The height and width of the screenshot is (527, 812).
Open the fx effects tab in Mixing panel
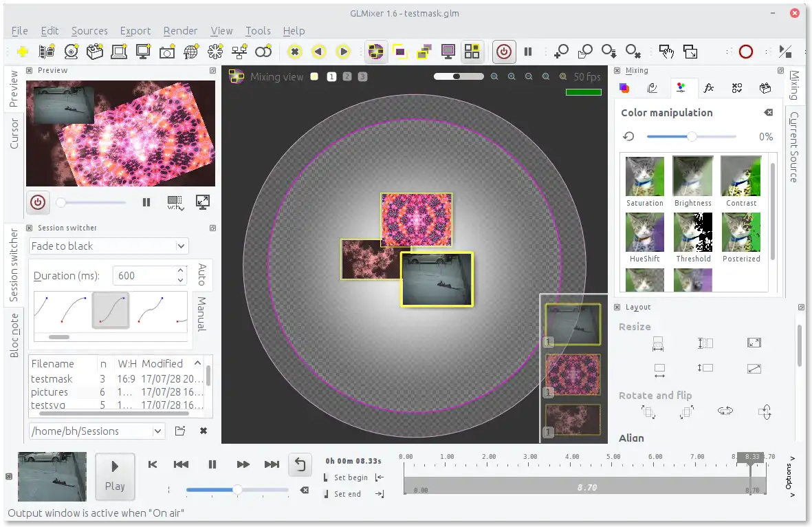[x=708, y=88]
